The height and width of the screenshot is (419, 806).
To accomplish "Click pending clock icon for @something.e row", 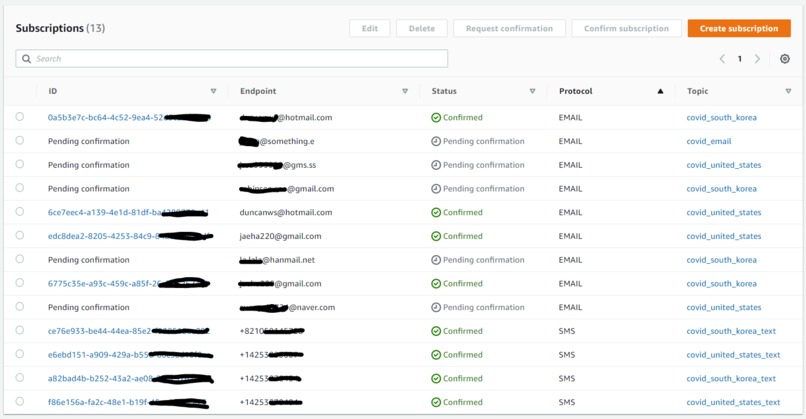I will click(436, 141).
